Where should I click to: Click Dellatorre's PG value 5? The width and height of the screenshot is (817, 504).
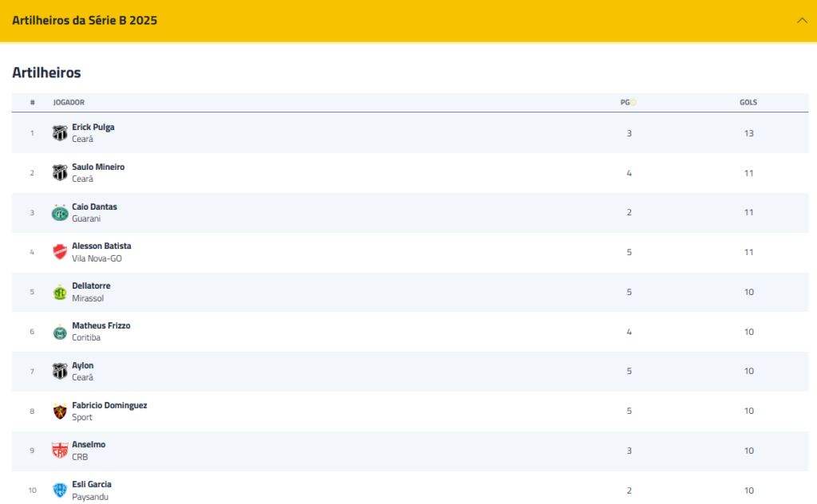click(x=629, y=292)
